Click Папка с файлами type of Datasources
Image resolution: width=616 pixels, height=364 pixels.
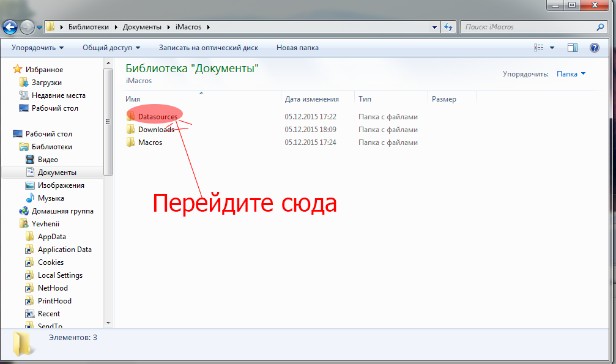click(388, 117)
